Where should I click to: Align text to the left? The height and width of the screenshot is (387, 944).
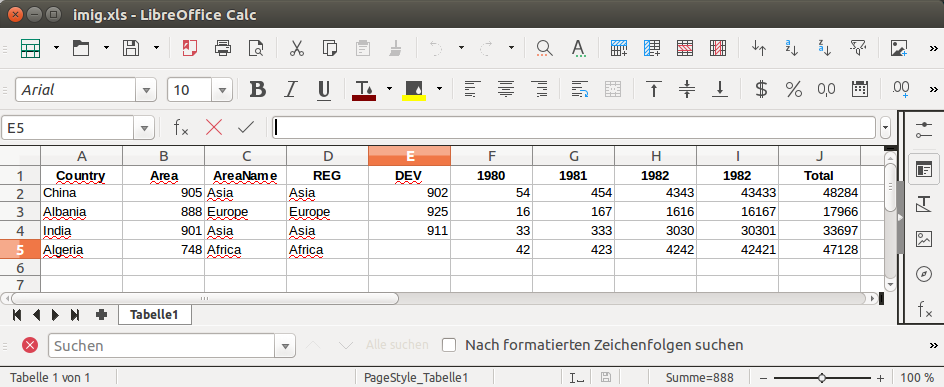(473, 90)
